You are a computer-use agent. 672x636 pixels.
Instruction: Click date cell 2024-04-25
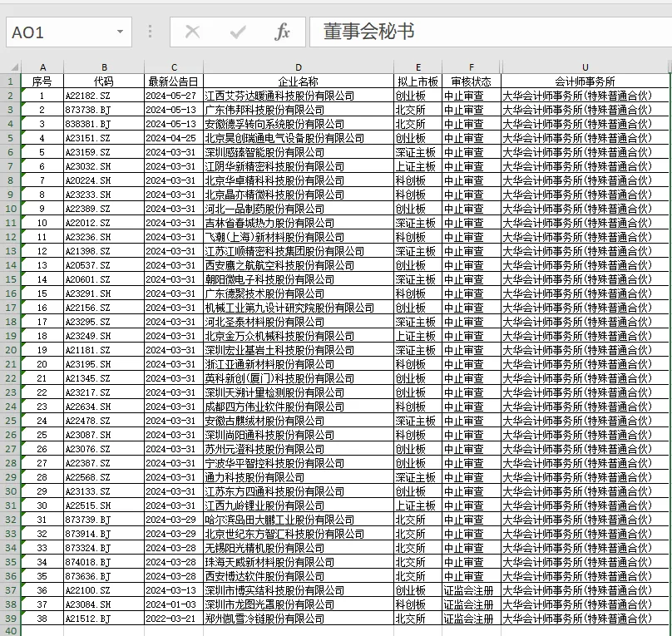pyautogui.click(x=174, y=138)
